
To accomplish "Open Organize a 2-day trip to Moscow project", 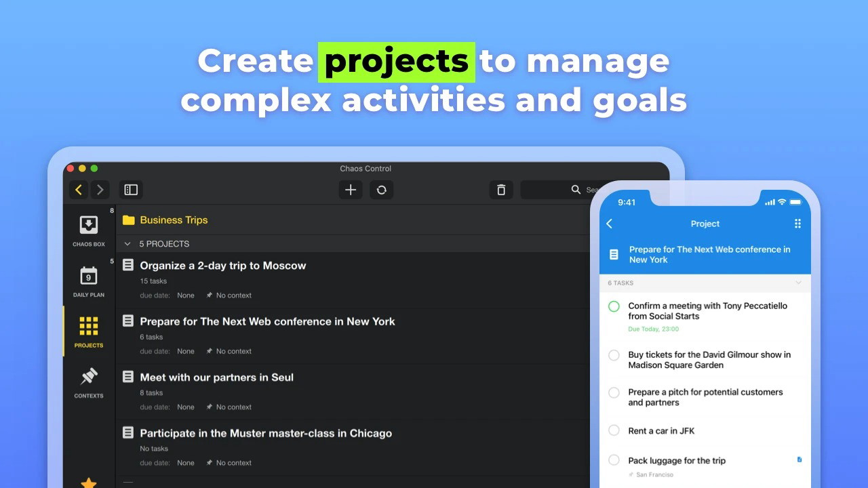I will [x=223, y=266].
